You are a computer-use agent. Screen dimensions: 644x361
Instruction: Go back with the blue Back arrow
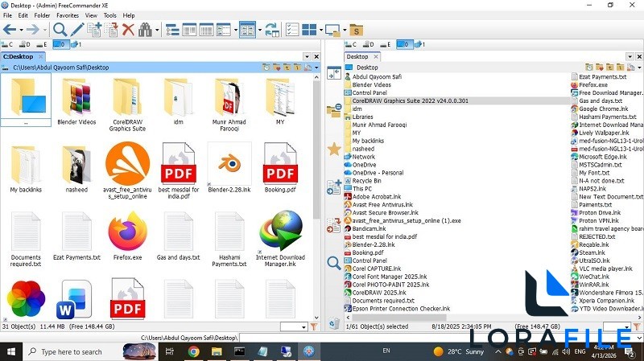point(10,30)
